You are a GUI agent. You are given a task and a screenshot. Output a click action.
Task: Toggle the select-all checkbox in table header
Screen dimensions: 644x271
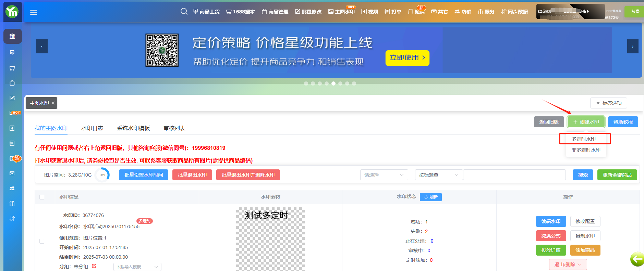[42, 197]
